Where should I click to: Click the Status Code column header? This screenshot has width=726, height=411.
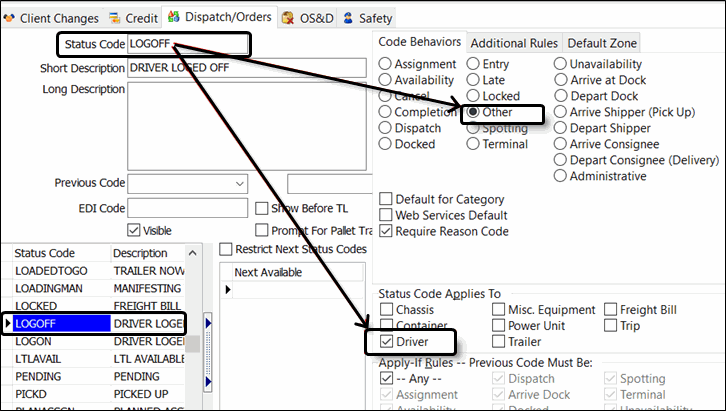(x=44, y=253)
